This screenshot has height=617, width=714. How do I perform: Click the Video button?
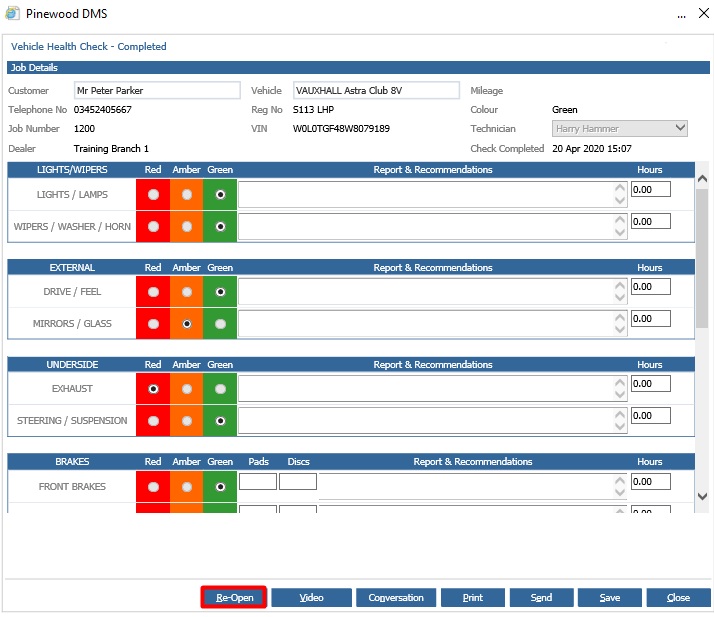(x=311, y=597)
